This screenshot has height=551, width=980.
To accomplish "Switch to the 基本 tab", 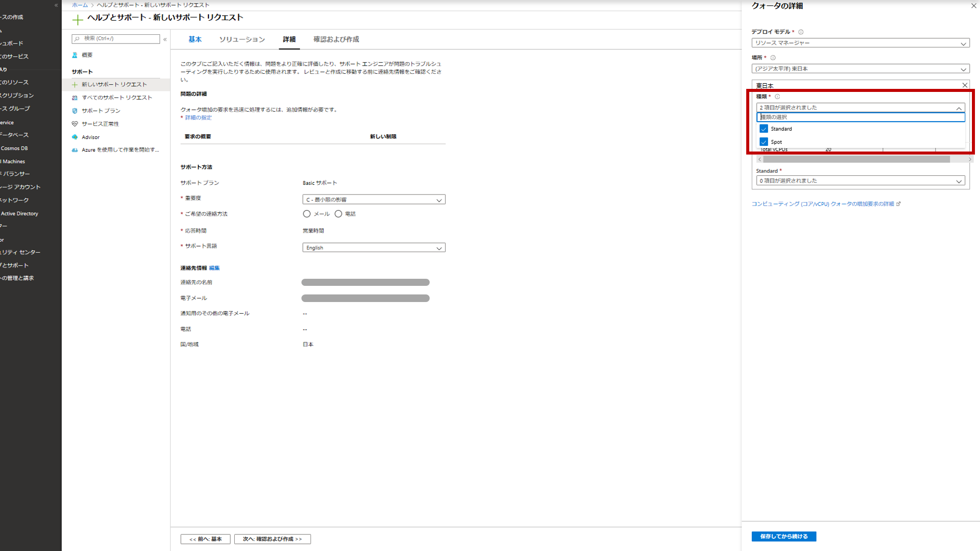I will coord(195,39).
